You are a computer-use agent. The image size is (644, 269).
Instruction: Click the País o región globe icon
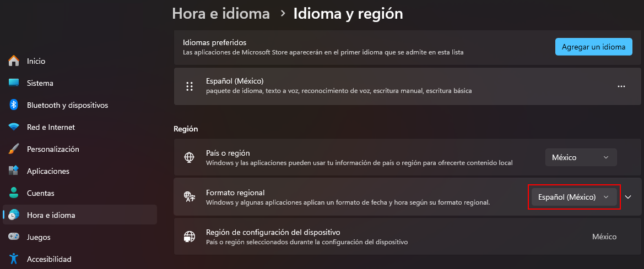[x=189, y=157]
